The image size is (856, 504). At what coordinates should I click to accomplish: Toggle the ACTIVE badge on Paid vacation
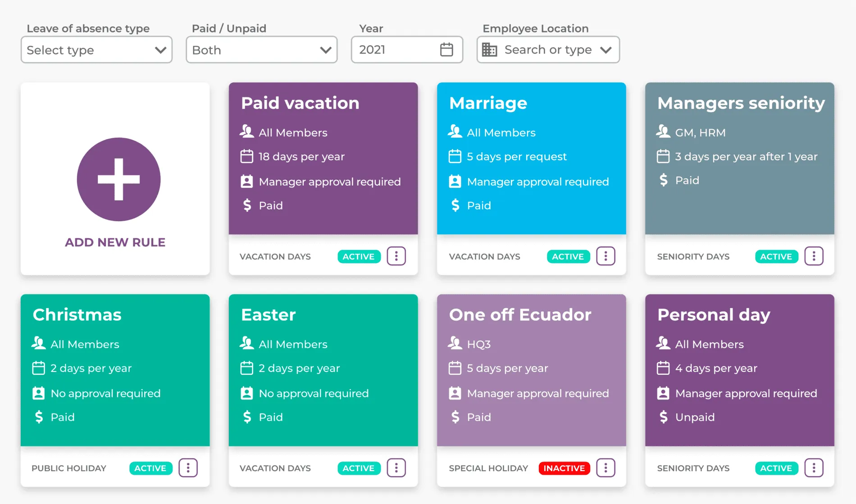[359, 257]
